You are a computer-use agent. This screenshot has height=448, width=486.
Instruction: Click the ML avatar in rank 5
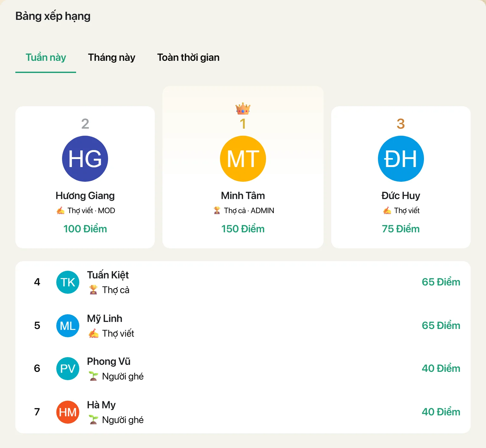(x=68, y=326)
